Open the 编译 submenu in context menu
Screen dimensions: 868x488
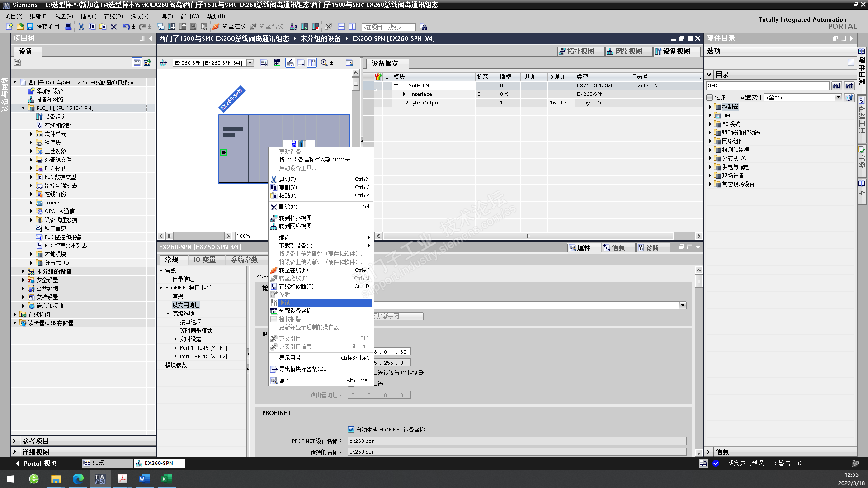click(x=321, y=237)
